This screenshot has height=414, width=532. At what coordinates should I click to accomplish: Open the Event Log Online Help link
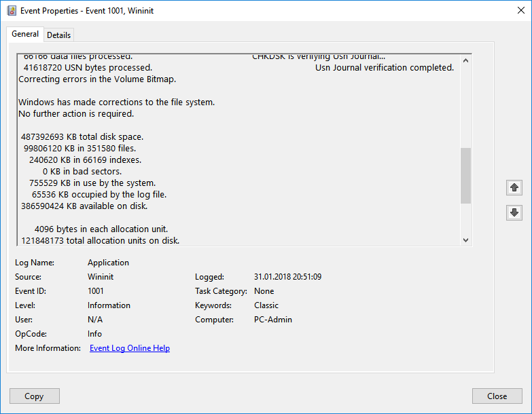point(130,348)
